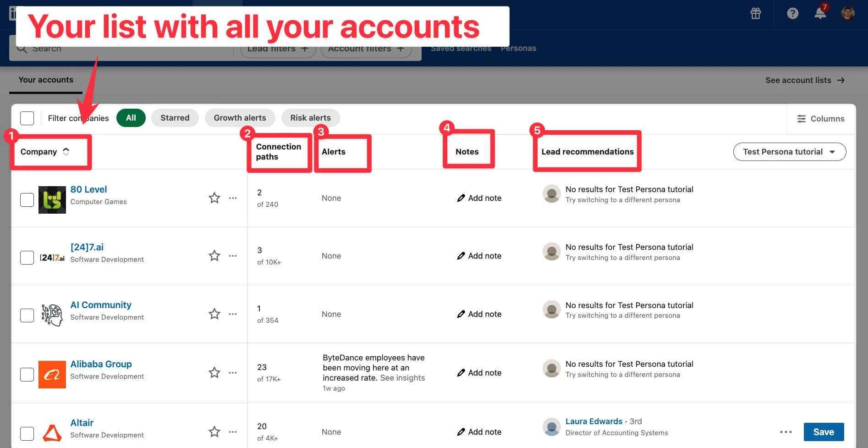Expand Account filters
Image resolution: width=868 pixels, height=448 pixels.
pos(366,49)
